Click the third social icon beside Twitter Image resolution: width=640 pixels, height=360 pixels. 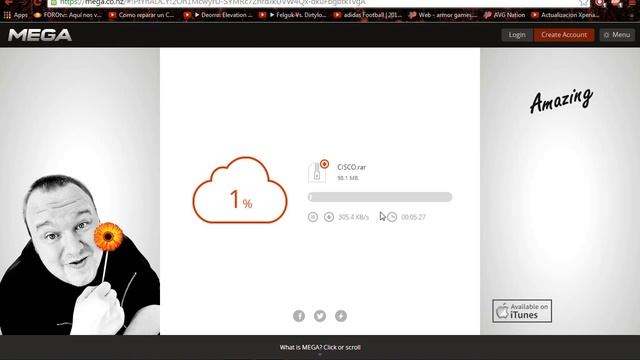341,316
